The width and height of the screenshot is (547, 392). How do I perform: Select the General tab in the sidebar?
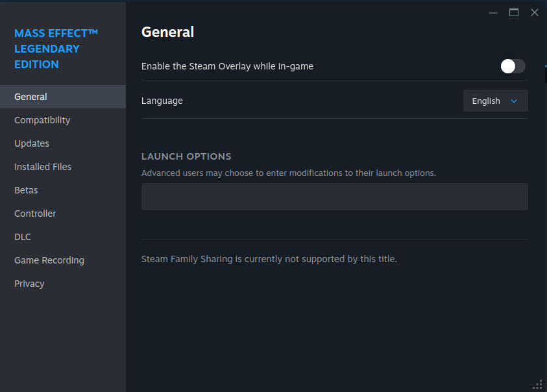click(x=63, y=97)
